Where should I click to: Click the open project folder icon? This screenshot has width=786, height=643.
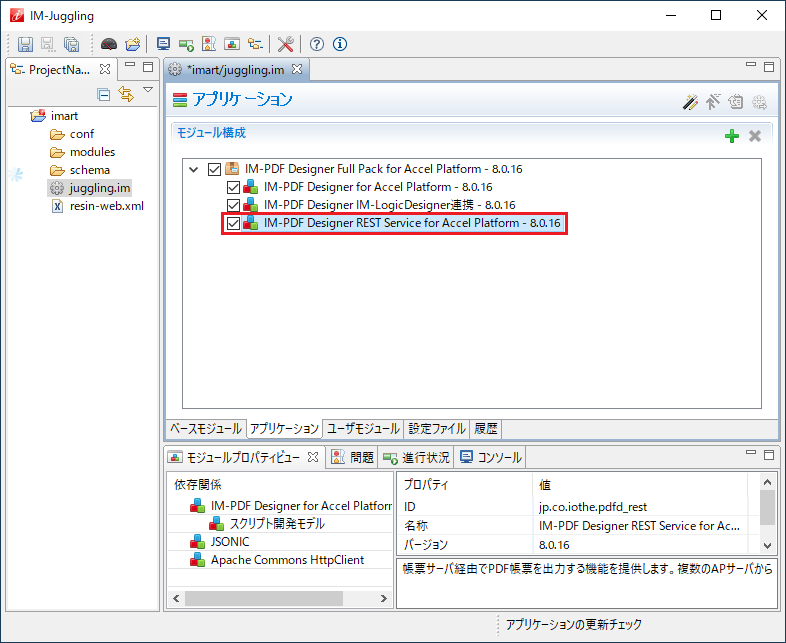click(133, 44)
